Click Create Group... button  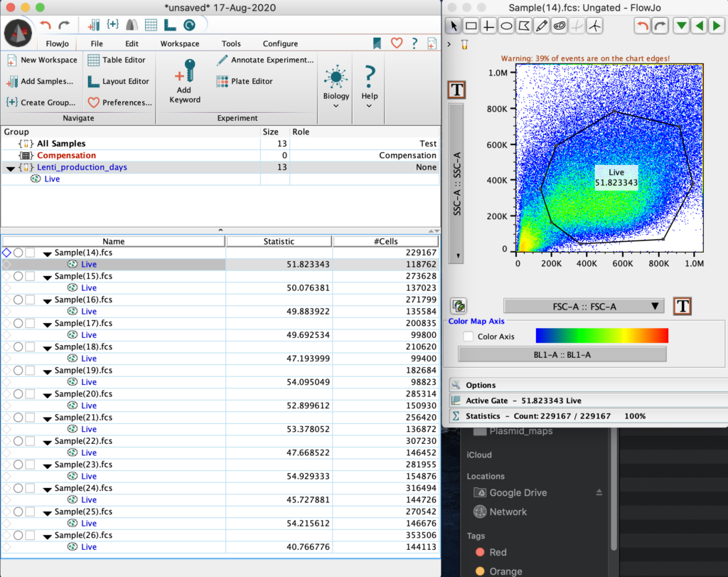(x=41, y=102)
